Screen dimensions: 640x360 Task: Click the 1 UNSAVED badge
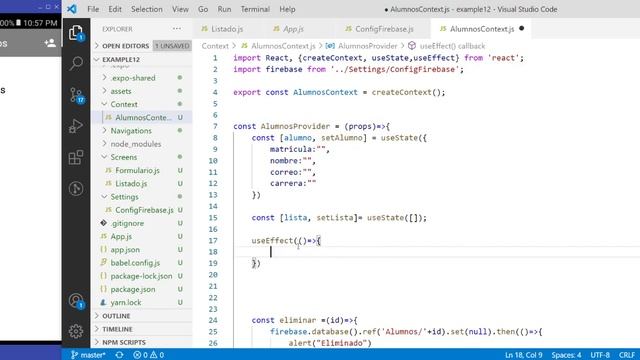(172, 46)
